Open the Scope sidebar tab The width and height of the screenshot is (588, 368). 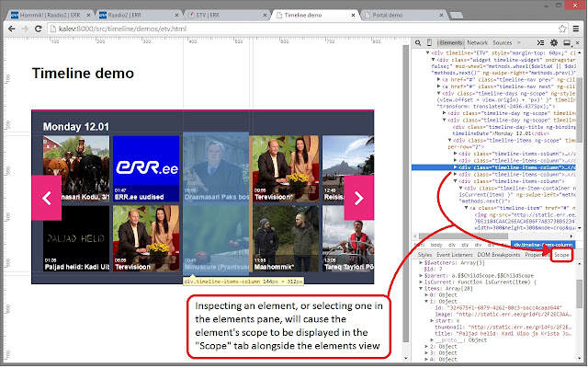561,255
